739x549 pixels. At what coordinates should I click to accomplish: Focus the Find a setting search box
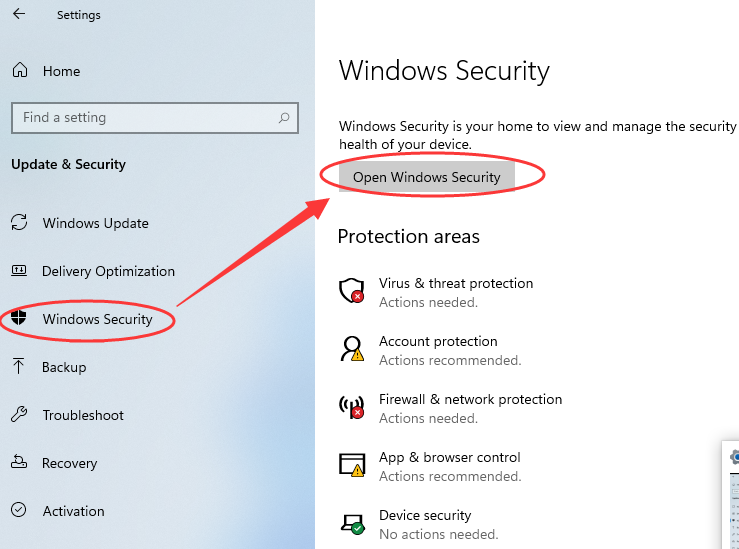tap(145, 118)
